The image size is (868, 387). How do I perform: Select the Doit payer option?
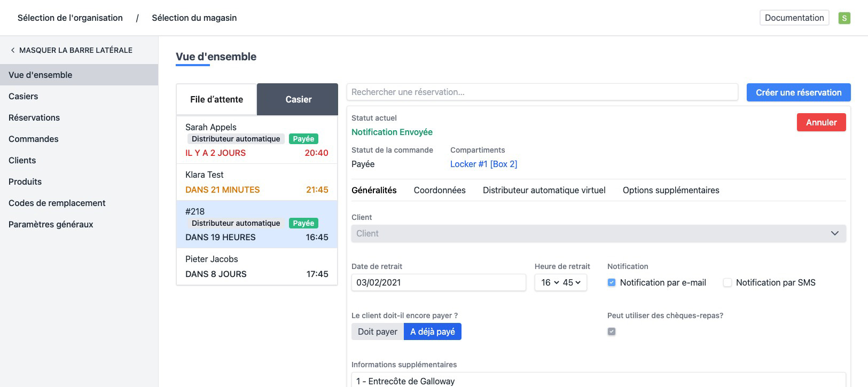pos(377,331)
